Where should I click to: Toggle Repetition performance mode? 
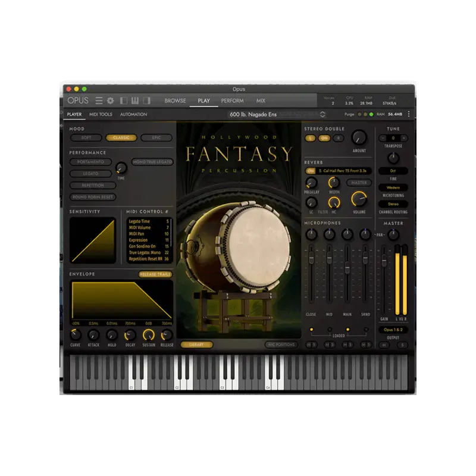(x=93, y=185)
